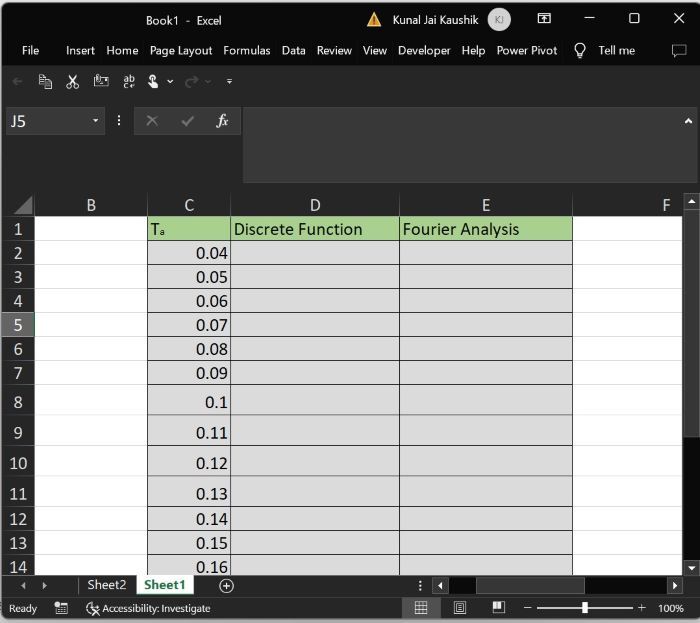700x623 pixels.
Task: Click the zoom slider handle
Action: click(x=585, y=608)
